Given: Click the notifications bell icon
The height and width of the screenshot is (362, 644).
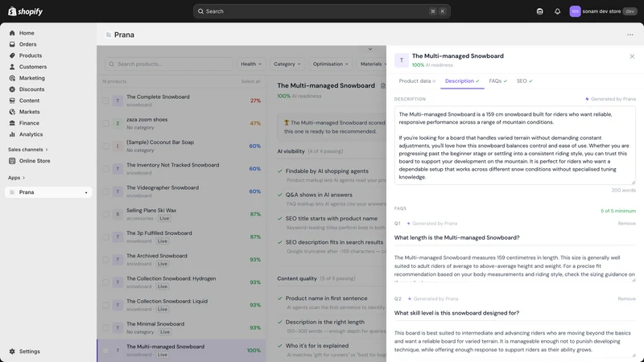Looking at the screenshot, I should (x=557, y=11).
